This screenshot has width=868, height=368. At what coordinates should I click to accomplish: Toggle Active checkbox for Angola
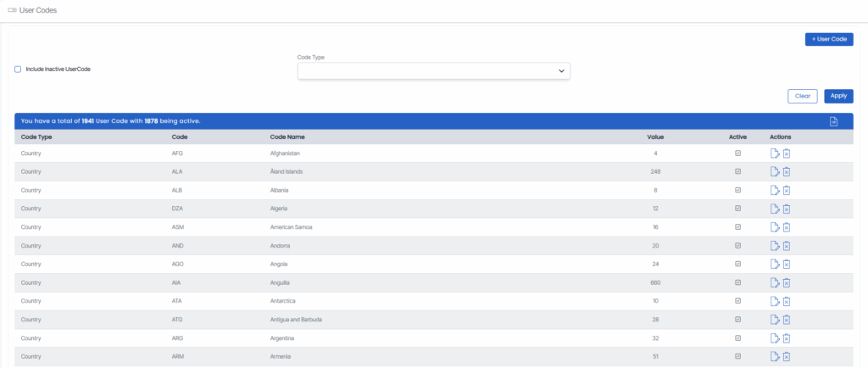tap(738, 264)
